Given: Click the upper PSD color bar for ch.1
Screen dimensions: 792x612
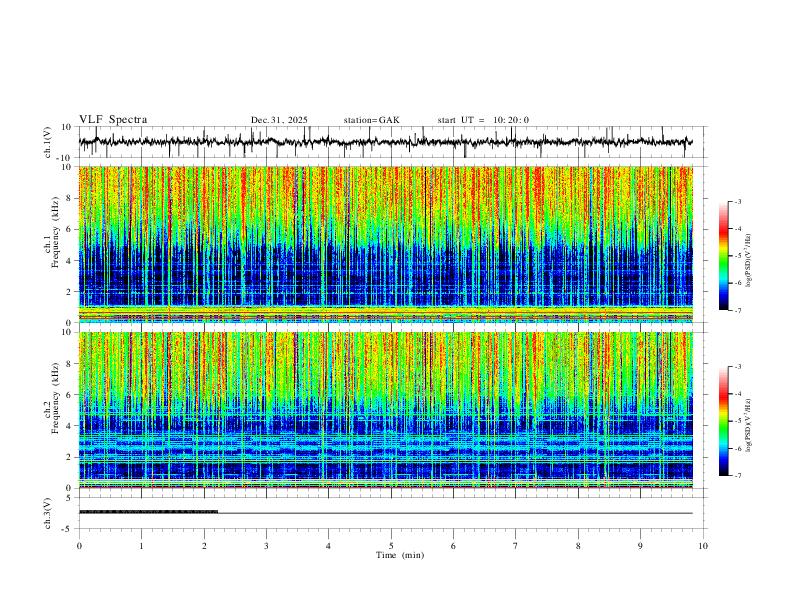Looking at the screenshot, I should (x=724, y=256).
